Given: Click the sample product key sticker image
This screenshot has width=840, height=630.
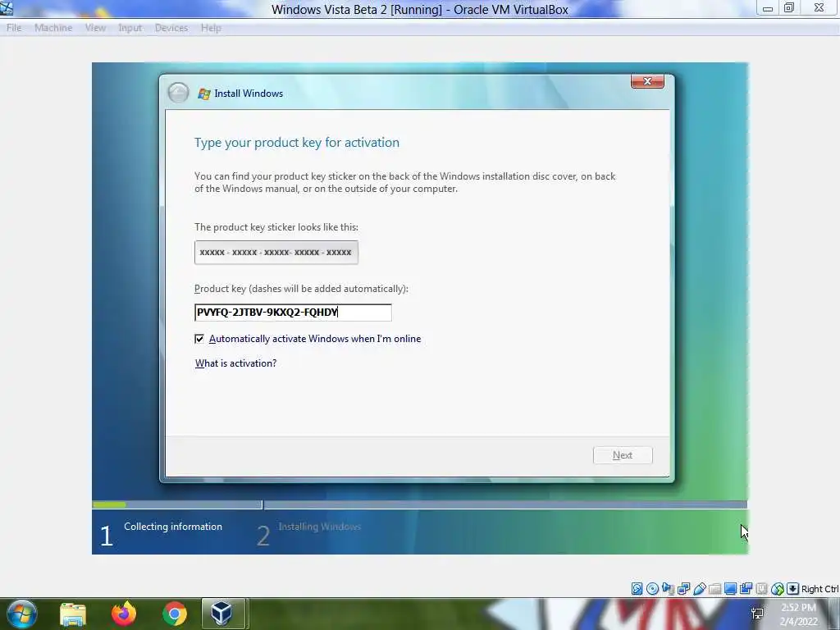Looking at the screenshot, I should tap(276, 253).
